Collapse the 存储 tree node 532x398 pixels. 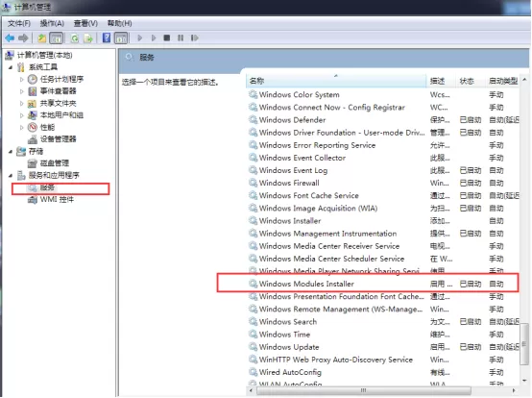11,152
